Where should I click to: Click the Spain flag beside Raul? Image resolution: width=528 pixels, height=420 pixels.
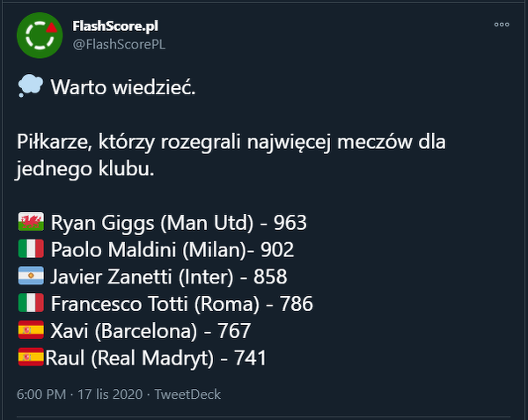pos(31,357)
